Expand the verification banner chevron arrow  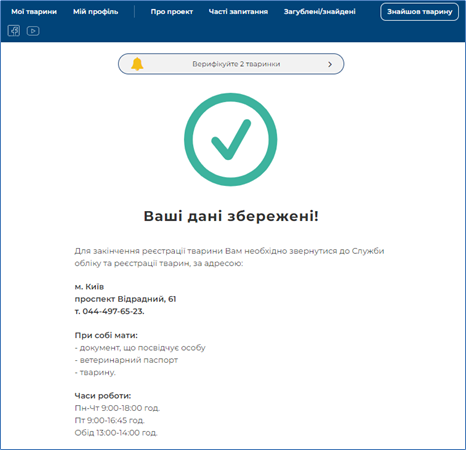point(330,64)
